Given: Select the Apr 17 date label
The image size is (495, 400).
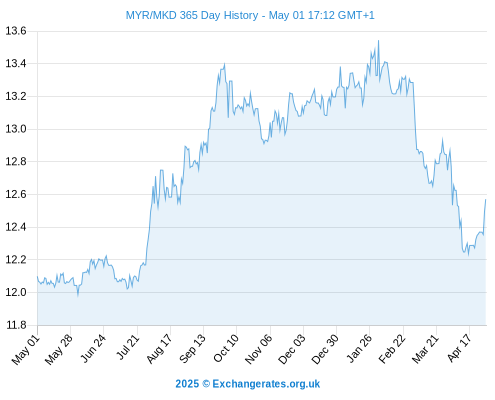Looking at the screenshot, I should pyautogui.click(x=460, y=348).
